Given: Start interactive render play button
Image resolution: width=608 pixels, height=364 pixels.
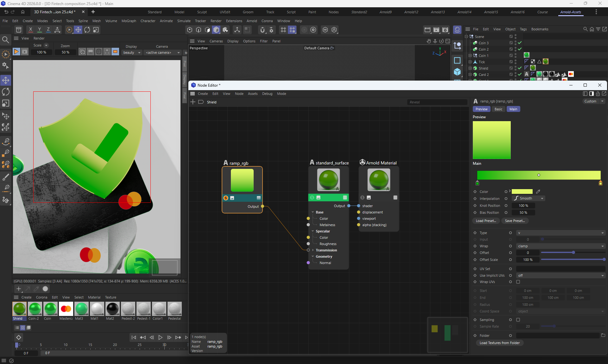Looking at the screenshot, I should 16,52.
